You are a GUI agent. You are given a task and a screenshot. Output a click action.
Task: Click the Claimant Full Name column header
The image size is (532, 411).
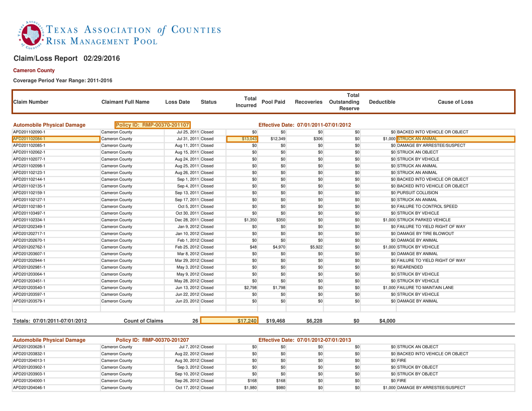pos(125,102)
